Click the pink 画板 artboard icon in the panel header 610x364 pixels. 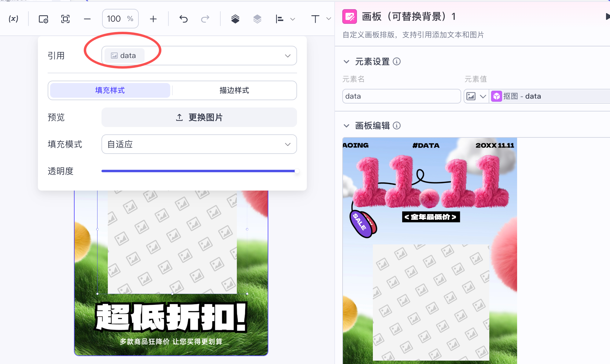[349, 16]
